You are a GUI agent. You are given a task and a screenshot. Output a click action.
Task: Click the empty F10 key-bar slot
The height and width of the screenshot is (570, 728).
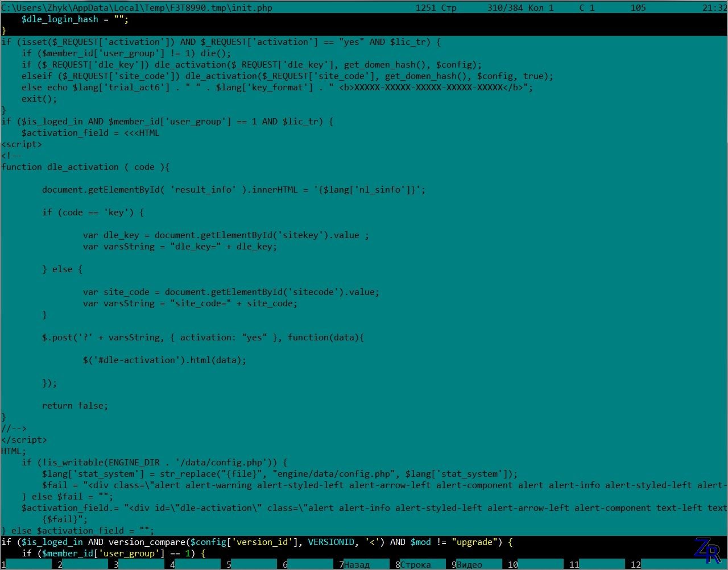pyautogui.click(x=539, y=564)
